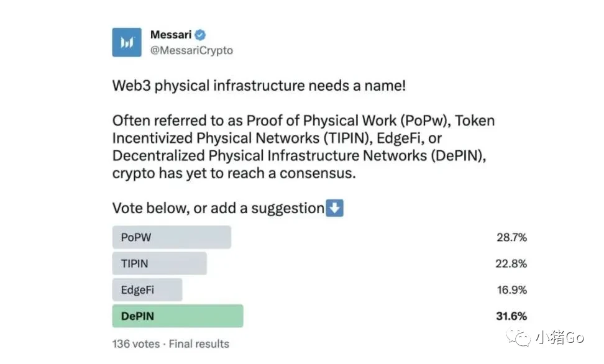Click the blue verified badge next to Messari

point(201,35)
